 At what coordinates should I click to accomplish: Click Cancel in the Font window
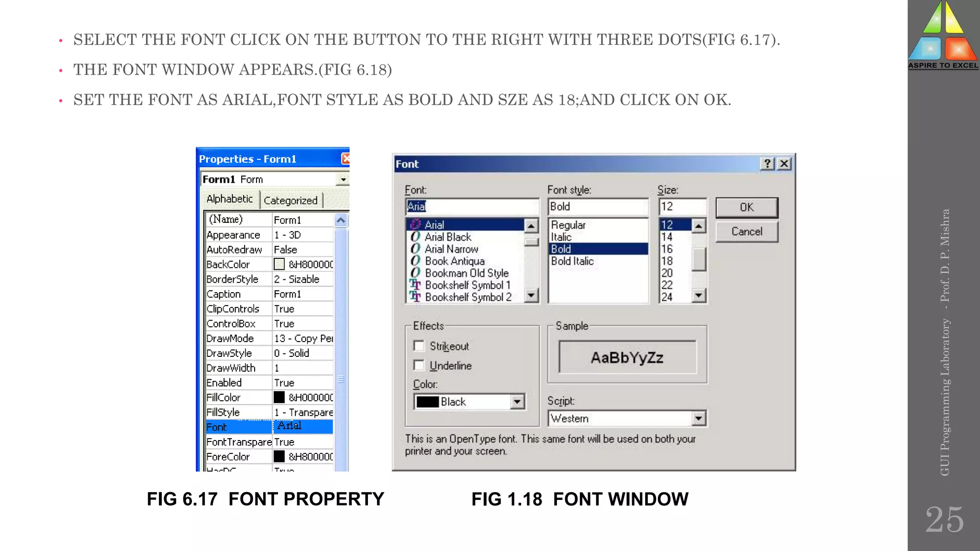[746, 232]
